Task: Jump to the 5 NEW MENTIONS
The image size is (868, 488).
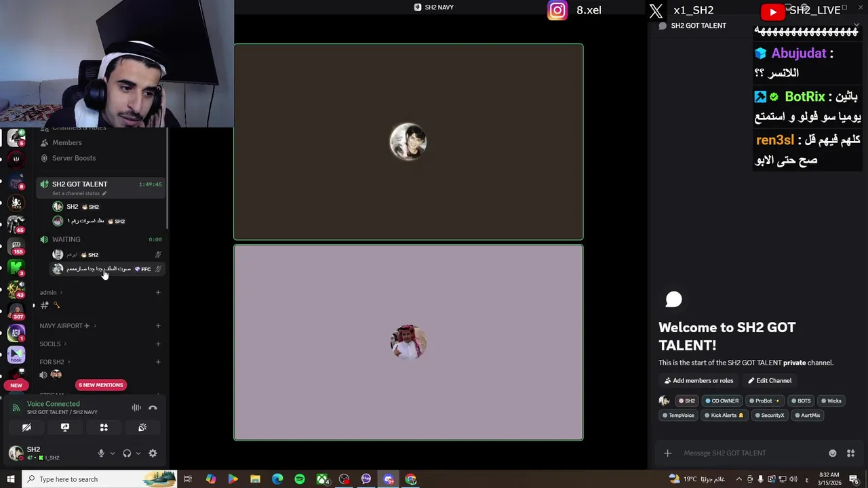Action: (101, 385)
